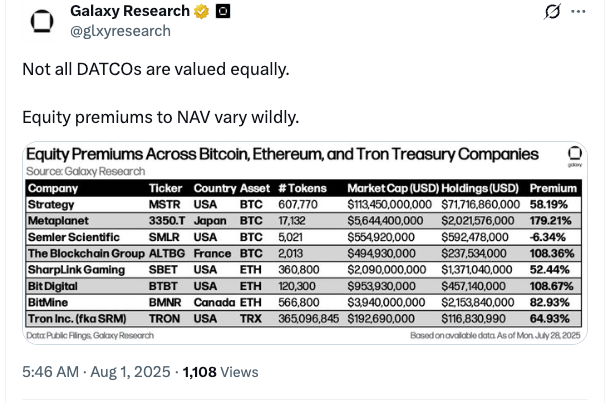Click the Tron Inc. (fka SRM) row name
Viewport: 608px width, 403px height.
click(x=76, y=318)
